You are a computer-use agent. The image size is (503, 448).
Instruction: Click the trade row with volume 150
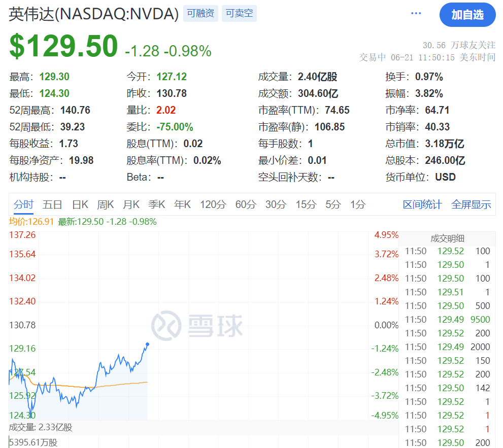point(447,360)
